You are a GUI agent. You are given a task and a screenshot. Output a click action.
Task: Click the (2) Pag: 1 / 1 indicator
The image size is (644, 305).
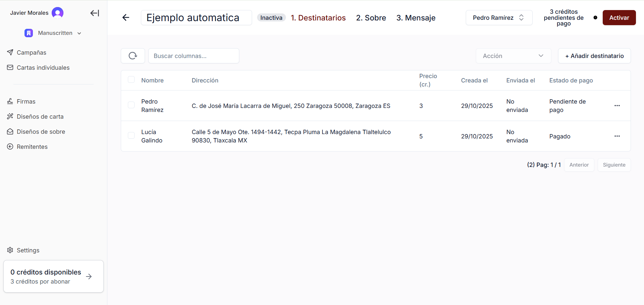pos(544,165)
